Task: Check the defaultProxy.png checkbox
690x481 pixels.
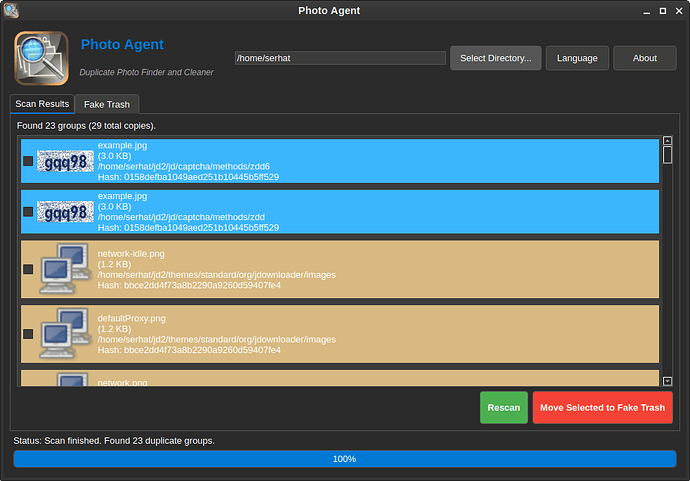Action: [28, 334]
